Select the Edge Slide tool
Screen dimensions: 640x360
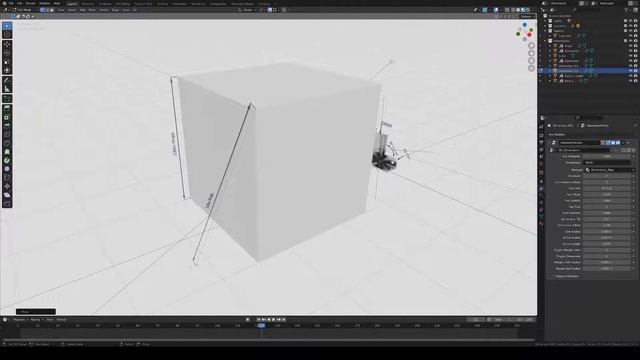7,178
